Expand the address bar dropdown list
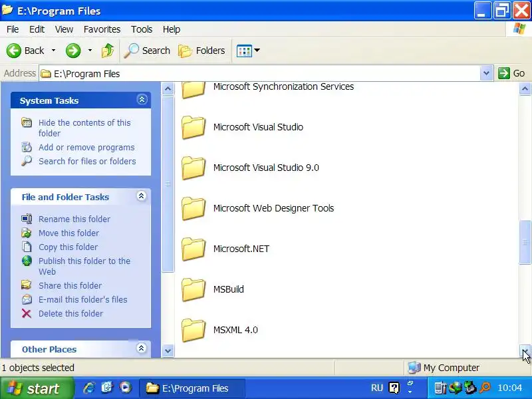Viewport: 532px width, 399px height. point(486,73)
